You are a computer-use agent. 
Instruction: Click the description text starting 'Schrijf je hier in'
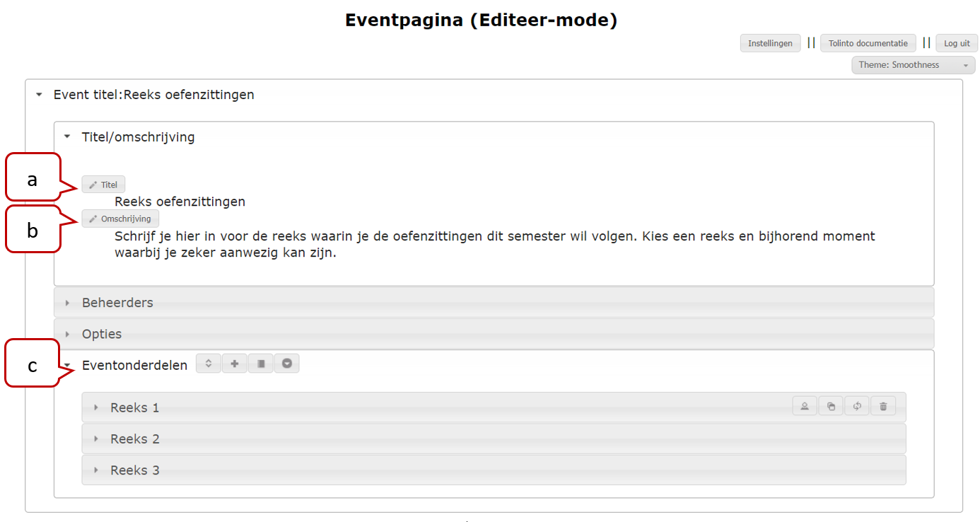click(x=495, y=245)
